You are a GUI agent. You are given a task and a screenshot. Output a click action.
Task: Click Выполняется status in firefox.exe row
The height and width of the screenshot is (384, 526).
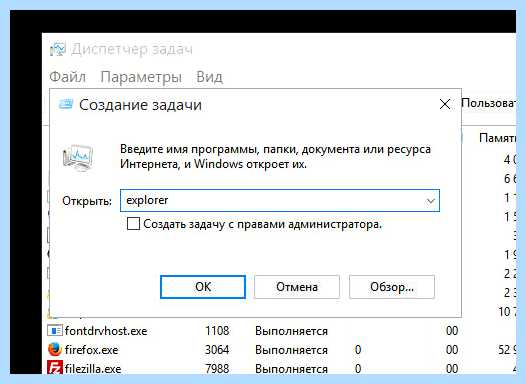pyautogui.click(x=291, y=350)
